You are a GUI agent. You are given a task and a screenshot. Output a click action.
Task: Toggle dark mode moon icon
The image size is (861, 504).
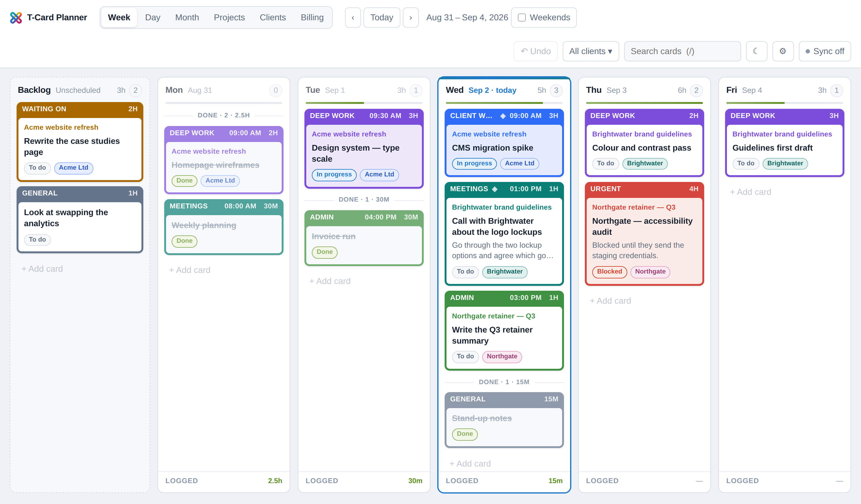coord(756,51)
